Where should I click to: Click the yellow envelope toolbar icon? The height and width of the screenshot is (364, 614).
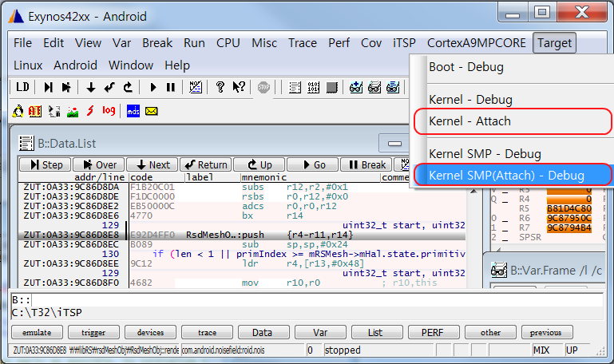point(151,110)
